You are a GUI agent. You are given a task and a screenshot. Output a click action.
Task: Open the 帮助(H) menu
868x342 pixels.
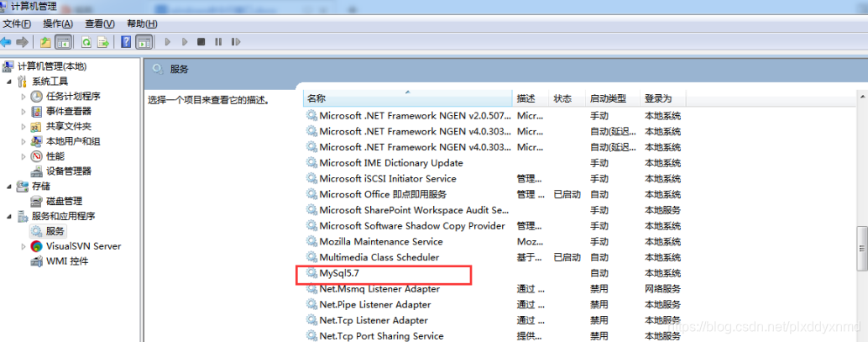(x=142, y=24)
